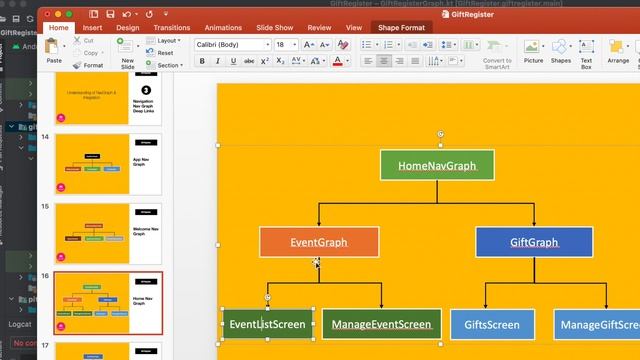This screenshot has width=640, height=360.
Task: Insert a Text Box
Action: [586, 54]
